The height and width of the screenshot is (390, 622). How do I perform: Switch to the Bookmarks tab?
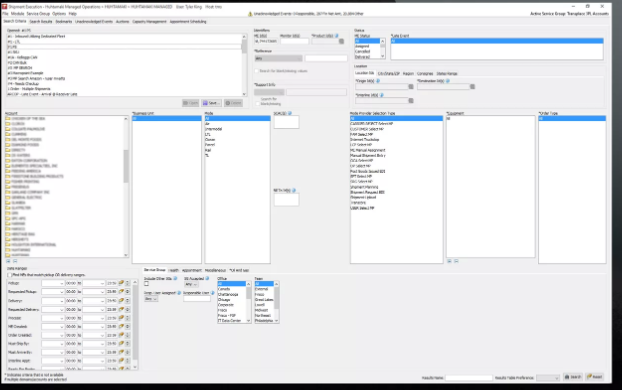63,22
